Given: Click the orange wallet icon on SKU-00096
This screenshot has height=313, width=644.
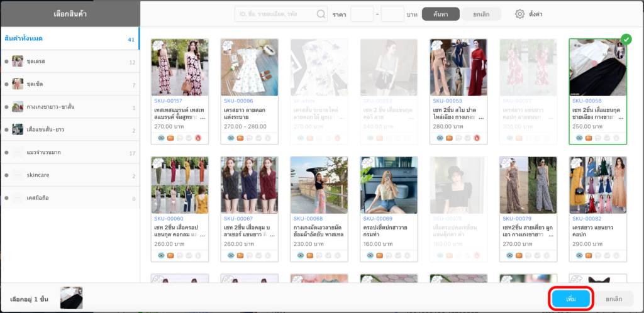Looking at the screenshot, I should [x=240, y=138].
